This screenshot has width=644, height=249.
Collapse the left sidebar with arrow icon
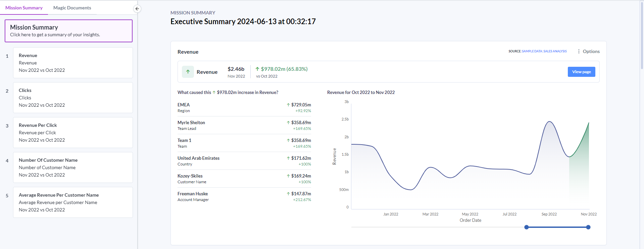137,9
